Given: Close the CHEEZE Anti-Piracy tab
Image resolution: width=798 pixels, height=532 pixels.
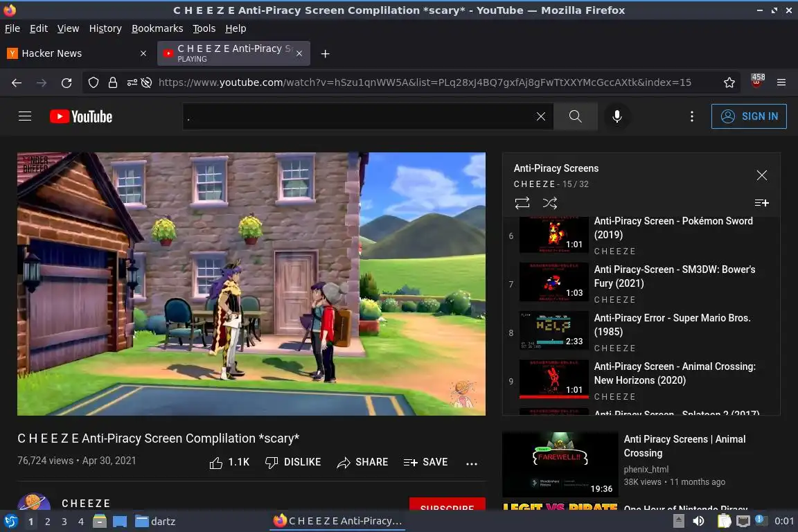Looking at the screenshot, I should tap(299, 53).
